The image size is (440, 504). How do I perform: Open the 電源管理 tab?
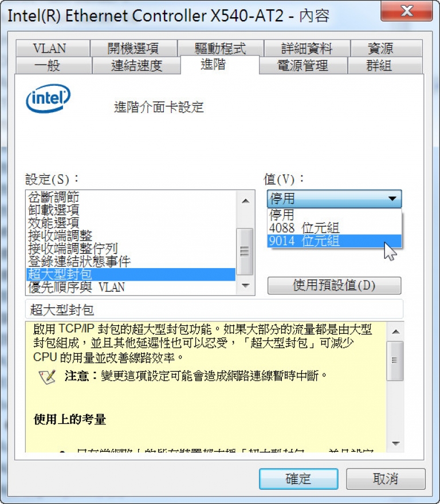pos(302,65)
